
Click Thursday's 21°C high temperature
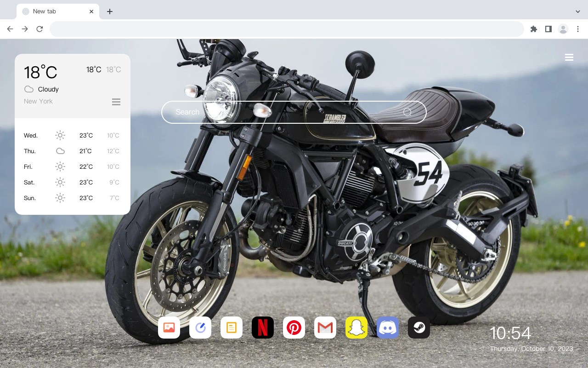[85, 151]
